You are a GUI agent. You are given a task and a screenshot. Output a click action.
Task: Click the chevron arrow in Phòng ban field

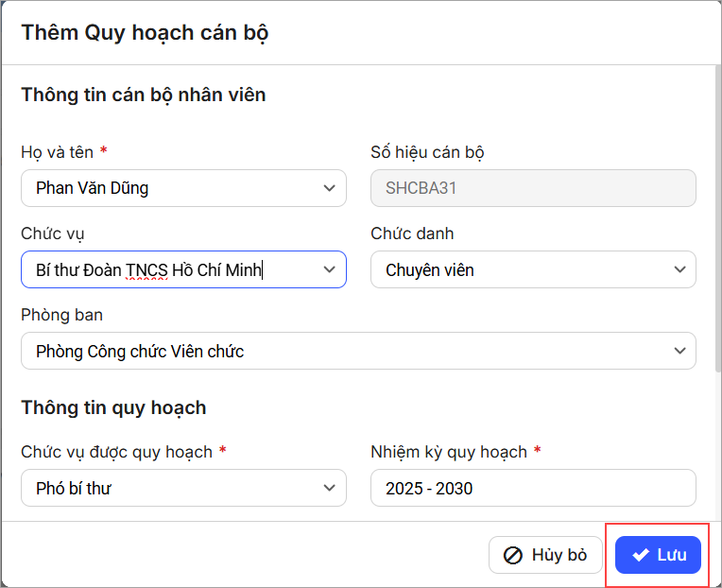coord(679,351)
